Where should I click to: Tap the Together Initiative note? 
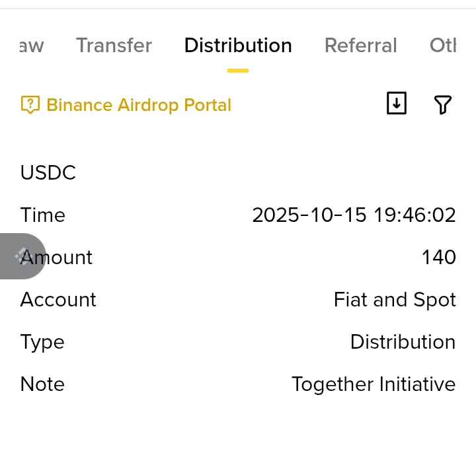pyautogui.click(x=374, y=384)
